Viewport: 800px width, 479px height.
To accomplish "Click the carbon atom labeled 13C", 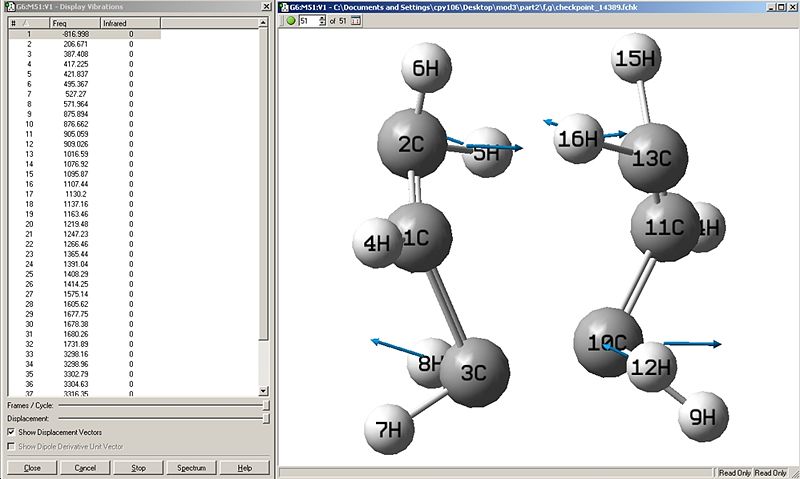I will 653,158.
